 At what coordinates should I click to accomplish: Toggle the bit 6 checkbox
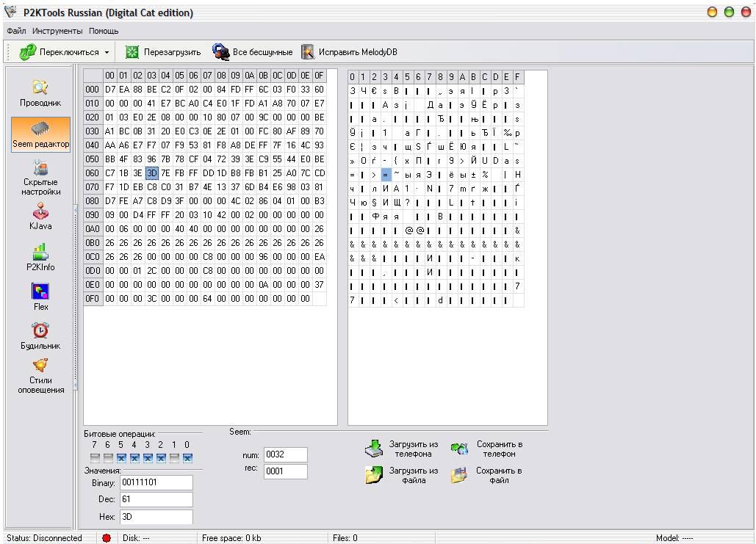tap(108, 458)
